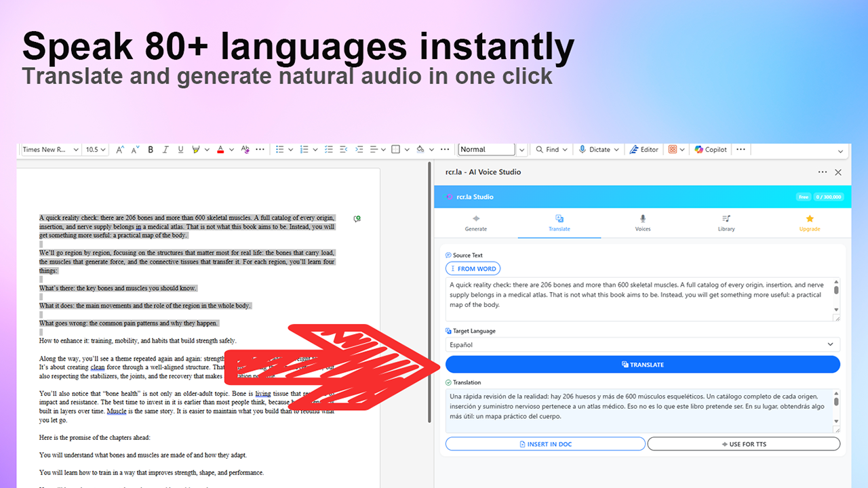
Task: Open the Voices tab
Action: pyautogui.click(x=643, y=223)
